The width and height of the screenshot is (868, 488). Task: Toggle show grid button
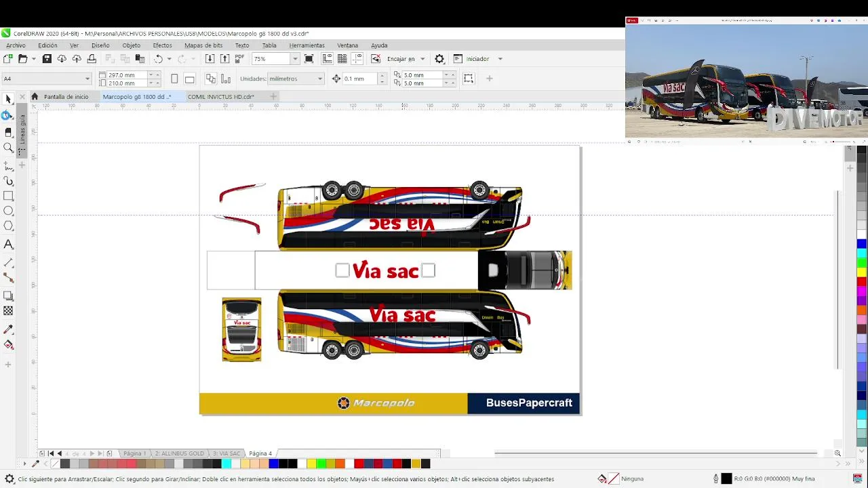(x=342, y=59)
